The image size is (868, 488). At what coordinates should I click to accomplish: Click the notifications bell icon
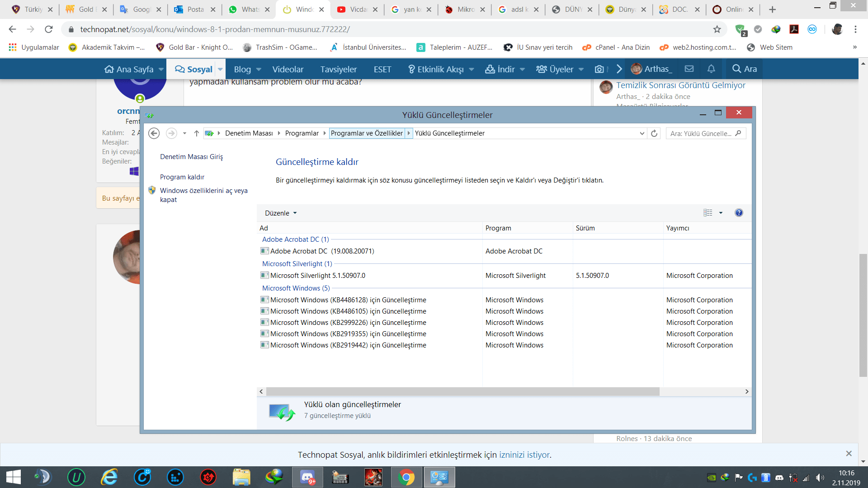pos(711,69)
